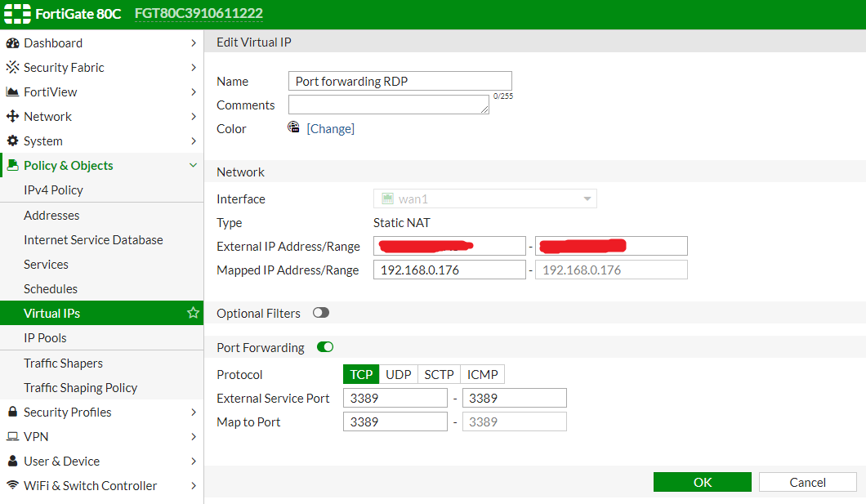The width and height of the screenshot is (866, 504).
Task: Click the OK button
Action: point(702,482)
